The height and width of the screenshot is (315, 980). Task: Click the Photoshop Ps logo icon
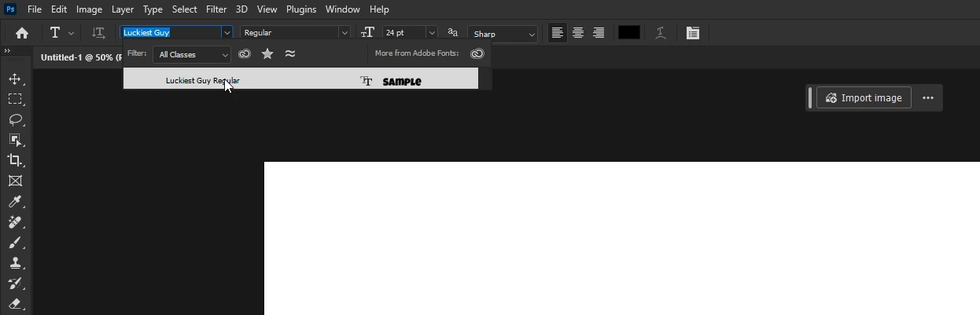tap(10, 9)
